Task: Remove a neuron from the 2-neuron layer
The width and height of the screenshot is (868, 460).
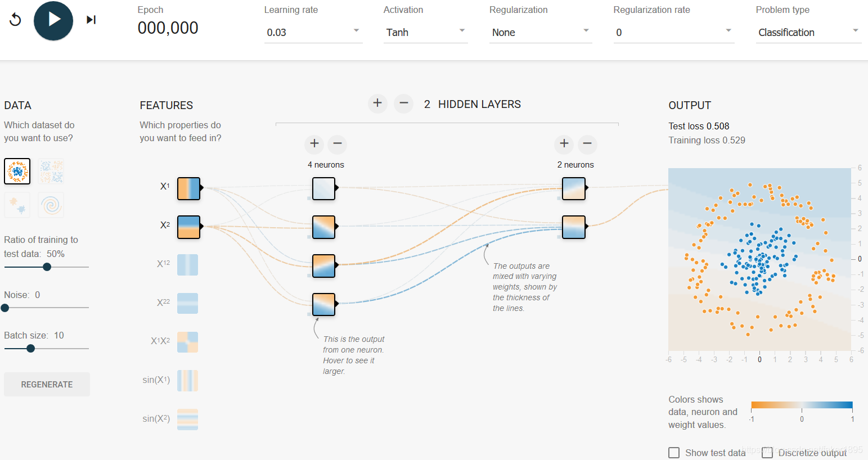Action: tap(587, 144)
